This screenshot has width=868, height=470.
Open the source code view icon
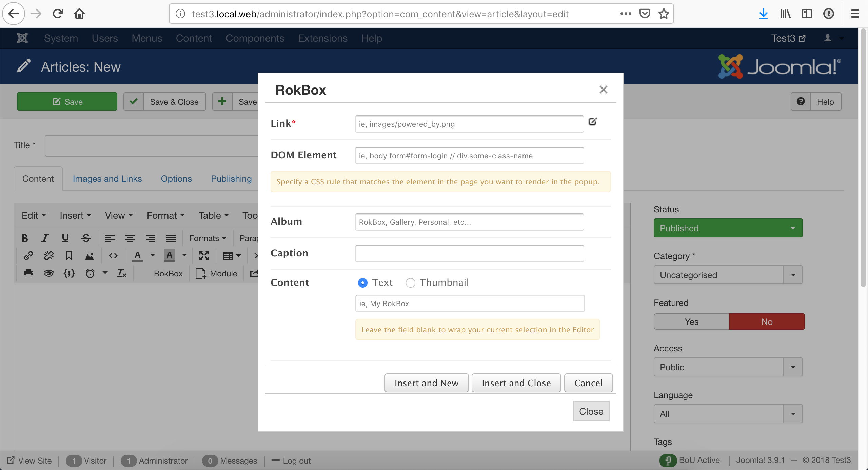113,256
